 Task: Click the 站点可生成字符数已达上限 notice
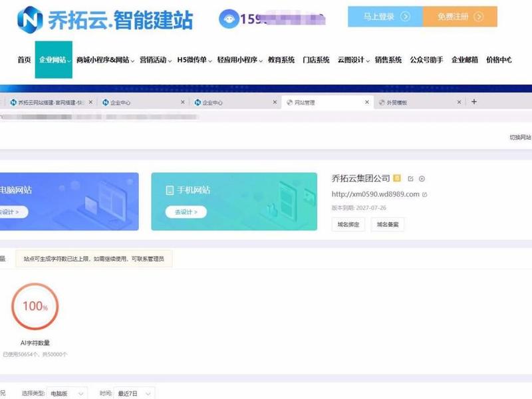coord(94,259)
